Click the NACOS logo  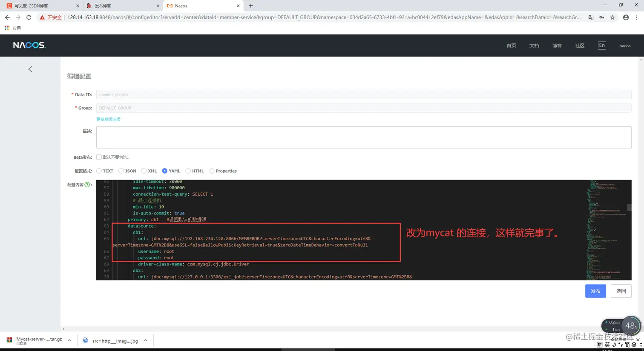point(29,45)
